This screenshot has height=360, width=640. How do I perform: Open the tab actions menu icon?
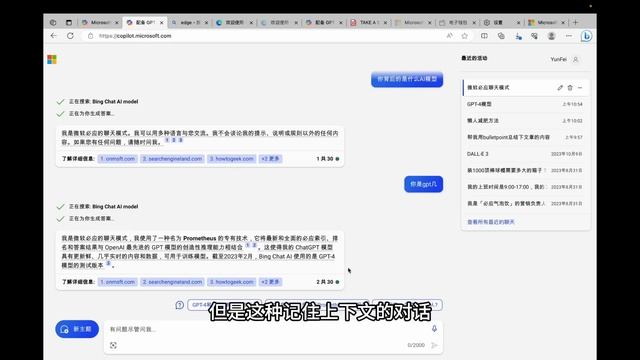[69, 22]
